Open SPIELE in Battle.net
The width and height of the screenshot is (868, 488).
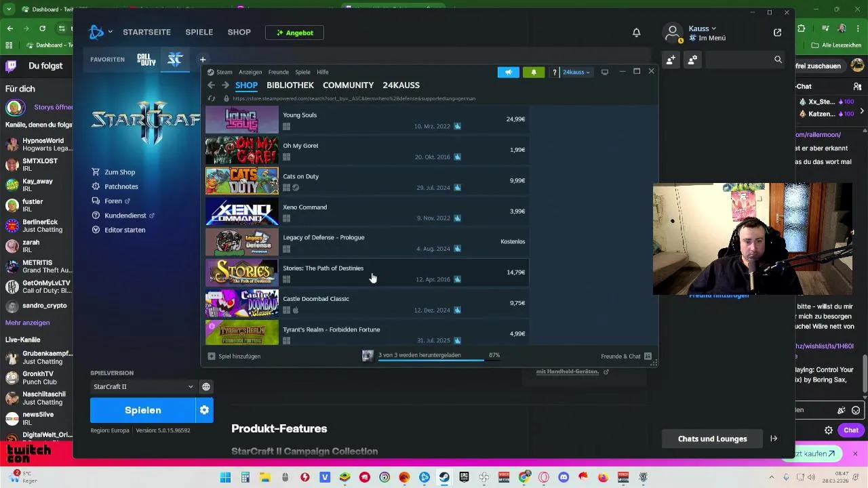[x=199, y=33]
